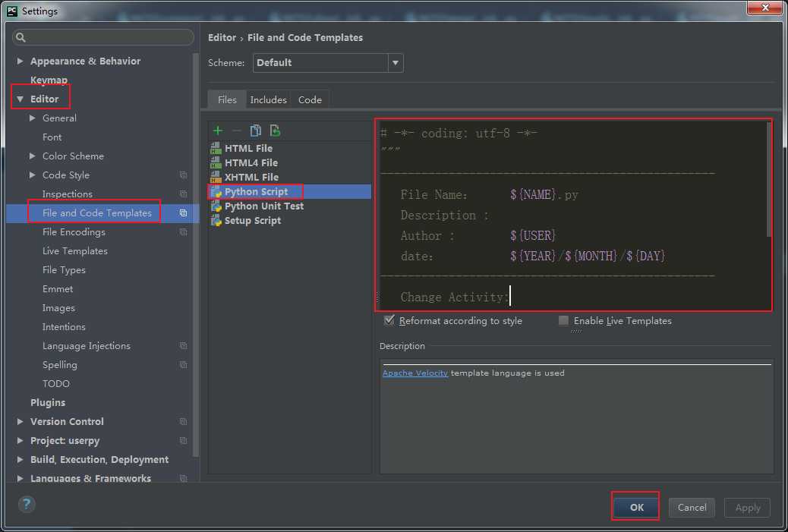Viewport: 788px width, 532px height.
Task: Expand Languages & Frameworks arrow
Action: (20, 478)
